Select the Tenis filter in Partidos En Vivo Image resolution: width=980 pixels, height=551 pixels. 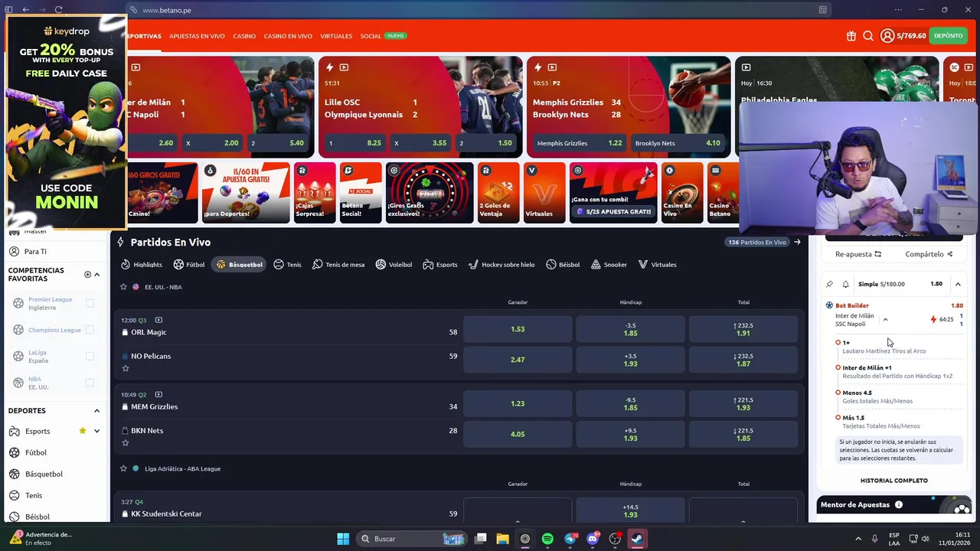[x=287, y=265]
